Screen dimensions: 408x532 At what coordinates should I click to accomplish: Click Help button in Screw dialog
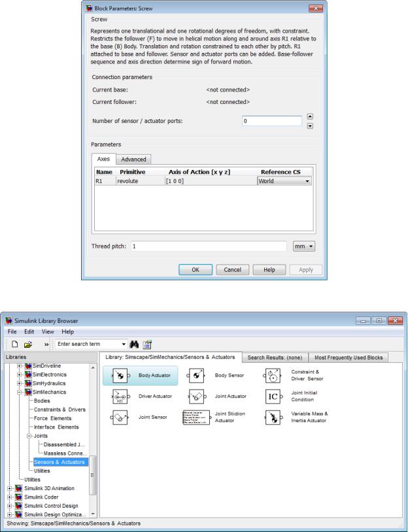pos(269,270)
